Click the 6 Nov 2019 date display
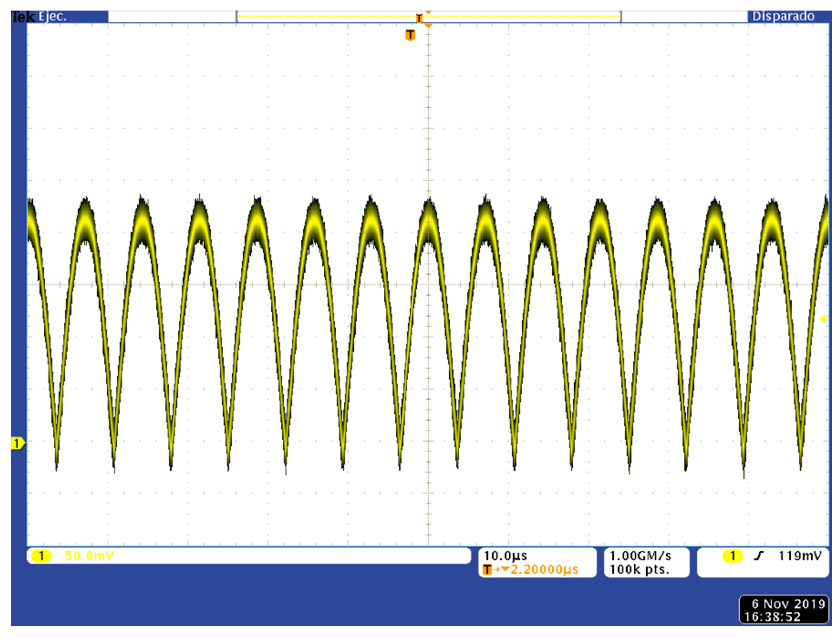840x639 pixels. pos(788,603)
